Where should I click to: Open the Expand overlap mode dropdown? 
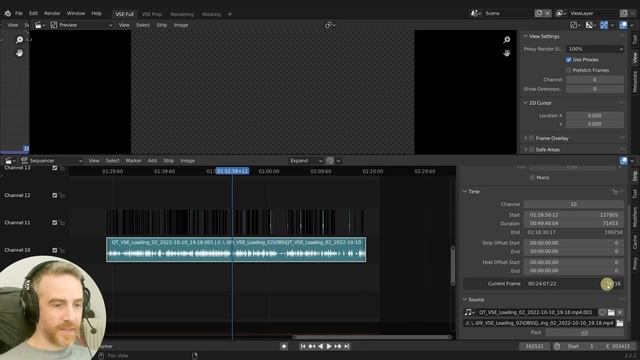click(x=306, y=161)
